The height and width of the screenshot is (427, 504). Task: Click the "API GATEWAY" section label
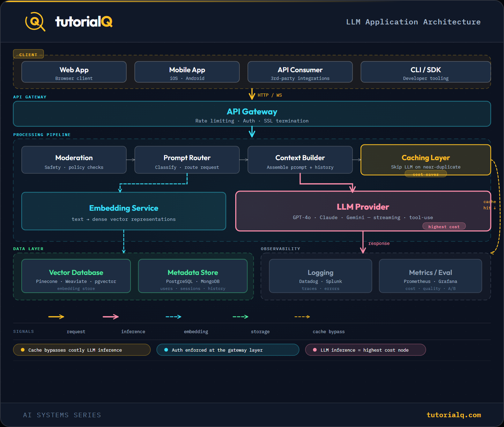click(30, 97)
